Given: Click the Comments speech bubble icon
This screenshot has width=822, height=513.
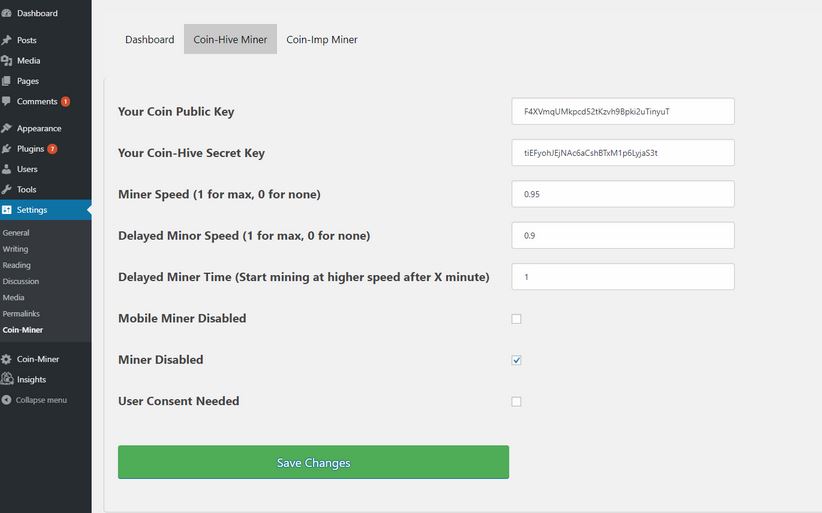Looking at the screenshot, I should coord(6,101).
